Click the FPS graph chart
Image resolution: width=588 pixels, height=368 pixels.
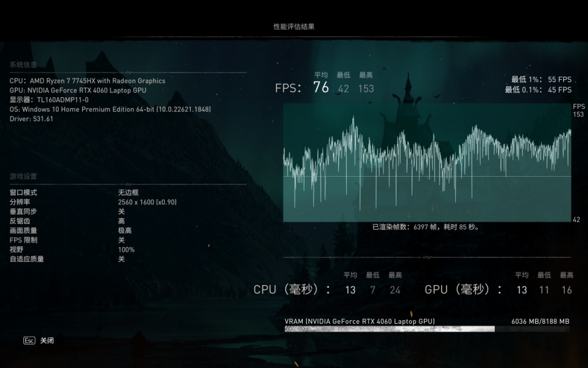pyautogui.click(x=427, y=162)
